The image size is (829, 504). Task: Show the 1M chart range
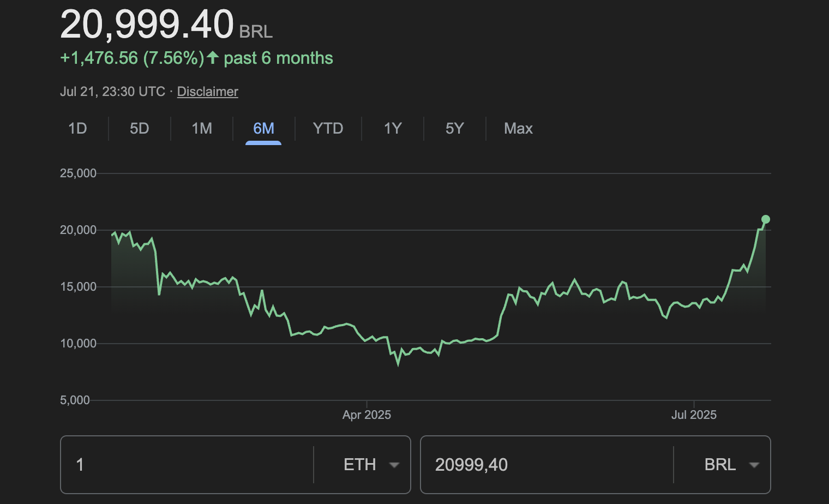[x=202, y=129]
